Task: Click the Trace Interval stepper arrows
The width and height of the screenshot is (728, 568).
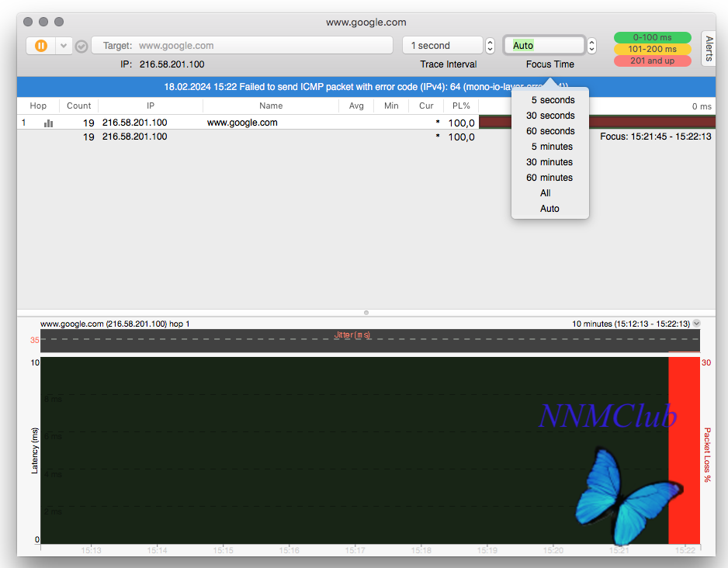Action: 490,46
